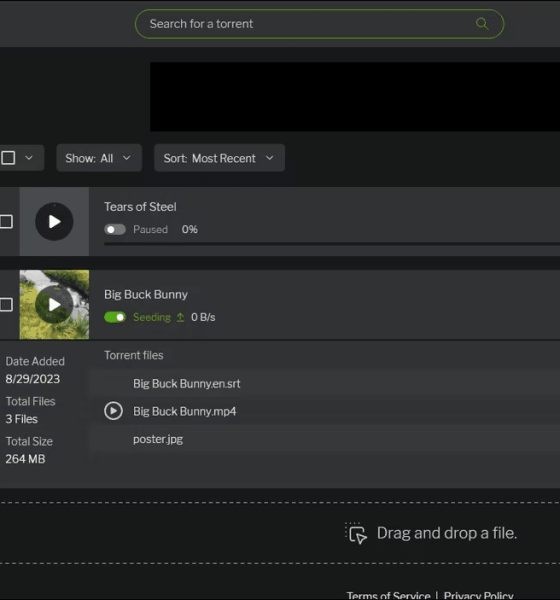Select the poster.jpg file row

coord(325,439)
